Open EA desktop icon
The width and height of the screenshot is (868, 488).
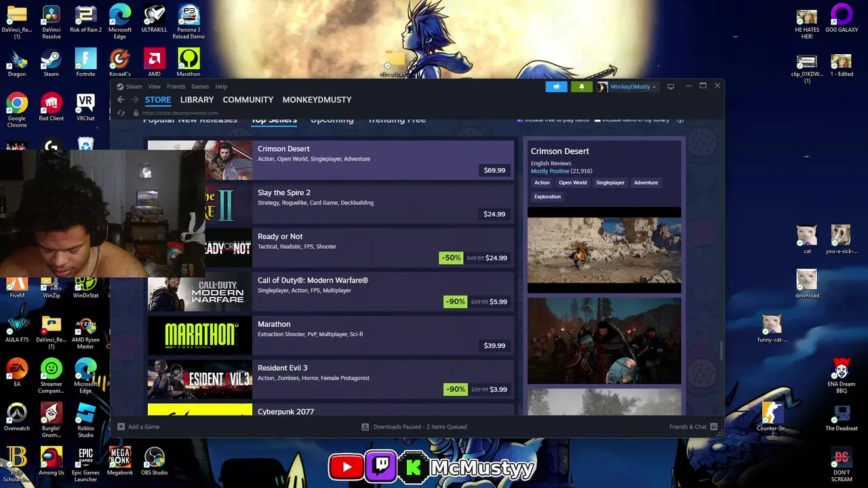tap(17, 373)
